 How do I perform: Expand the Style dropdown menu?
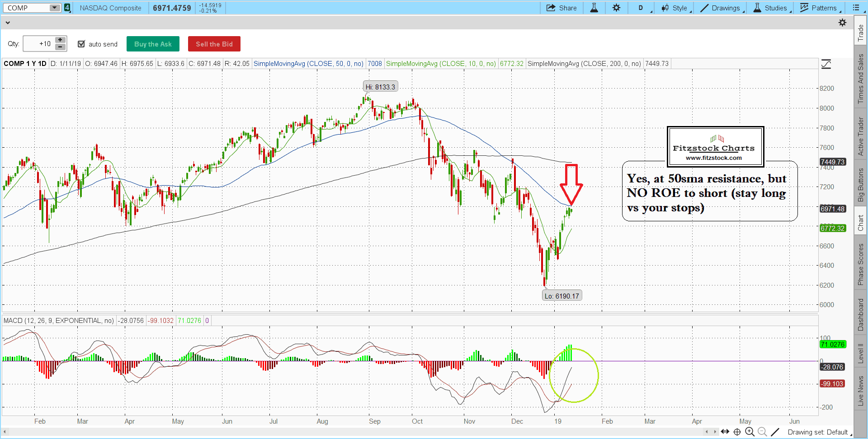676,8
